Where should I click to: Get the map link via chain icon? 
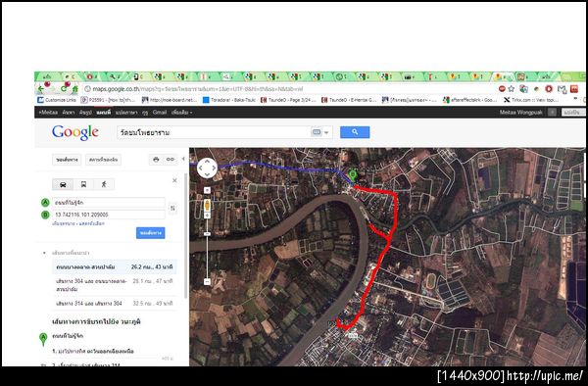click(x=170, y=160)
